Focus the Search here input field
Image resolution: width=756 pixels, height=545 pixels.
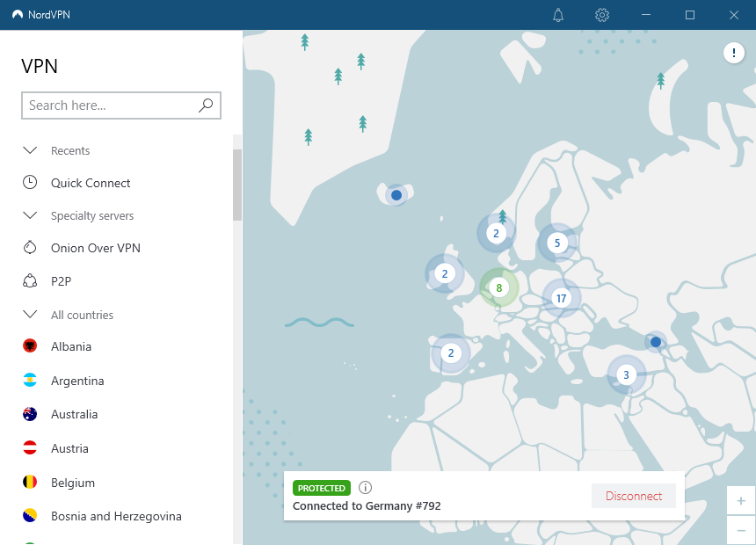pyautogui.click(x=121, y=105)
